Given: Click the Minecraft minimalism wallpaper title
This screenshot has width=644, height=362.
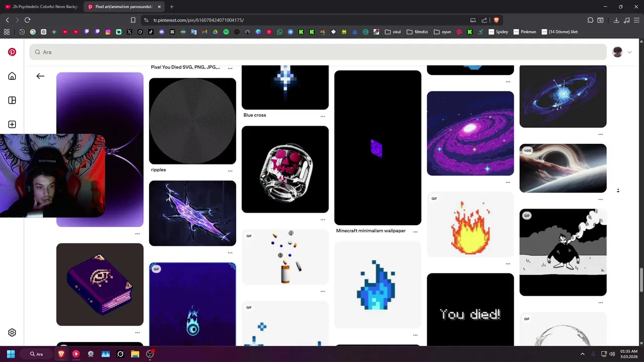Looking at the screenshot, I should [x=371, y=231].
